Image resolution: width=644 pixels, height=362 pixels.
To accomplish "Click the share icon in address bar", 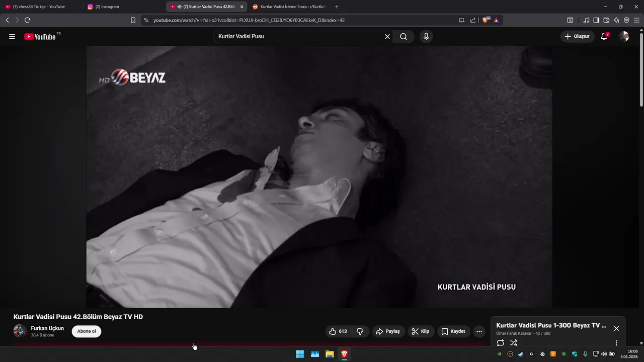I will click(x=473, y=20).
